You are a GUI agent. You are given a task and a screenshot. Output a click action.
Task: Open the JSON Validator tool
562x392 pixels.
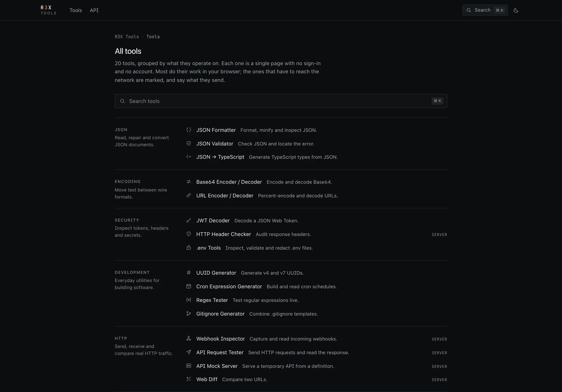tap(215, 144)
